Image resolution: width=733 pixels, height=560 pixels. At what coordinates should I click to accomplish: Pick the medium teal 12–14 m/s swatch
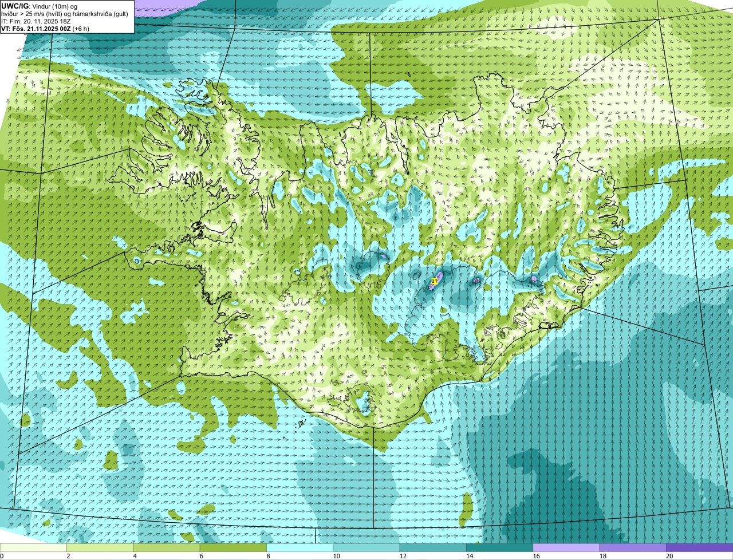433,548
